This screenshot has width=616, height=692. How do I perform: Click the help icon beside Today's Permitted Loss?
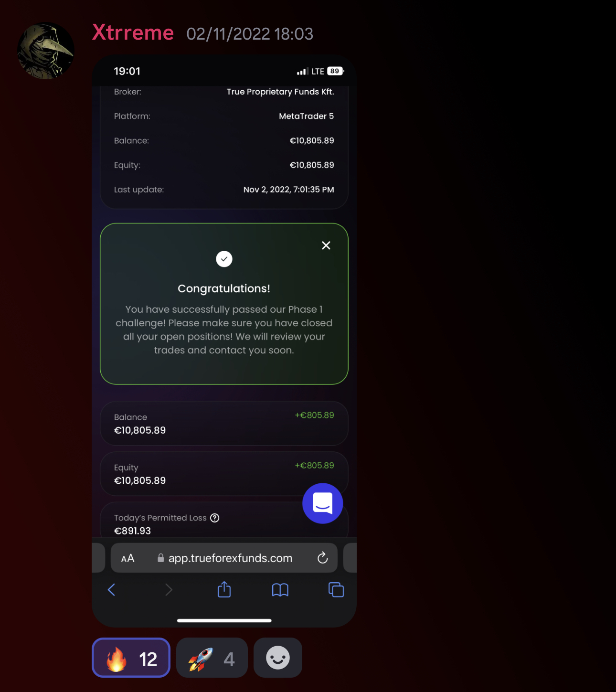(215, 518)
